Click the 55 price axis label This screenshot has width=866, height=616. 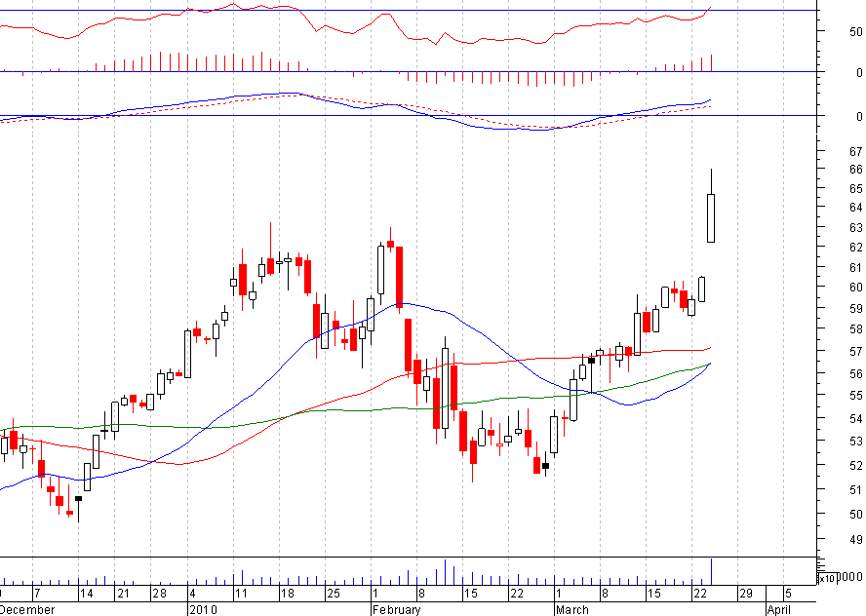855,396
